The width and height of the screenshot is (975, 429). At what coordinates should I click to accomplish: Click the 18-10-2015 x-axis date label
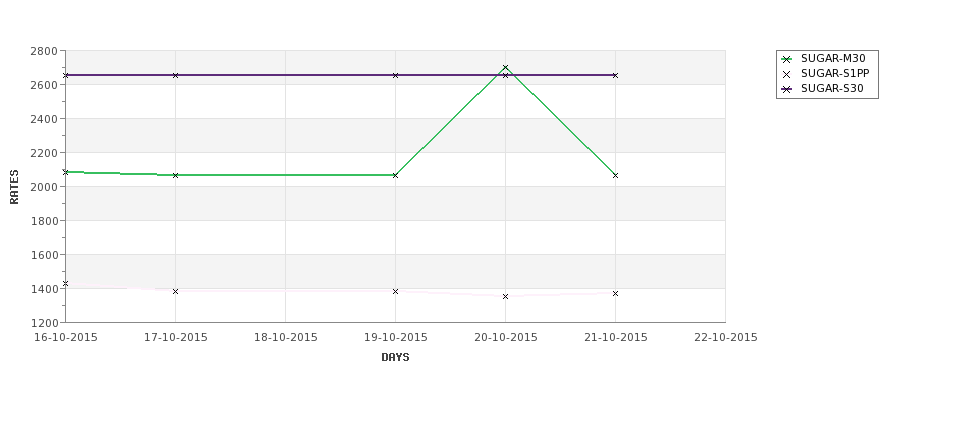point(285,338)
